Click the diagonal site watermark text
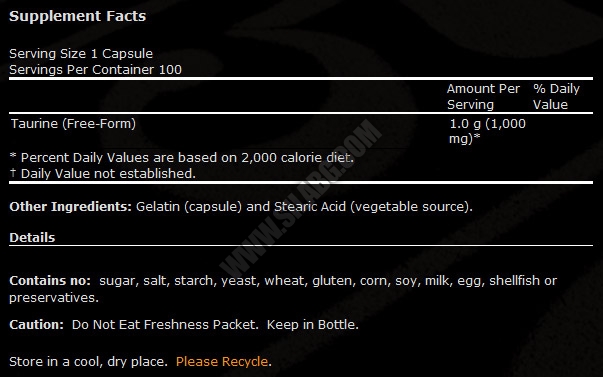The image size is (603, 377). tap(301, 198)
